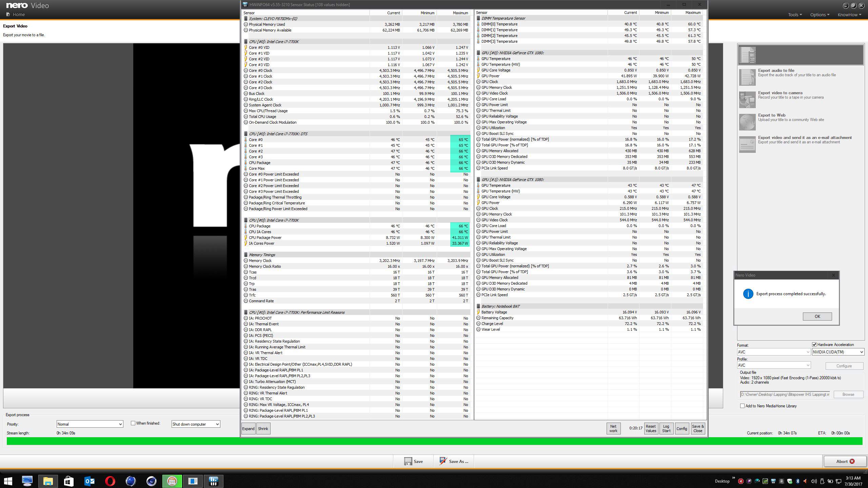Open the KnowHow menu

849,15
